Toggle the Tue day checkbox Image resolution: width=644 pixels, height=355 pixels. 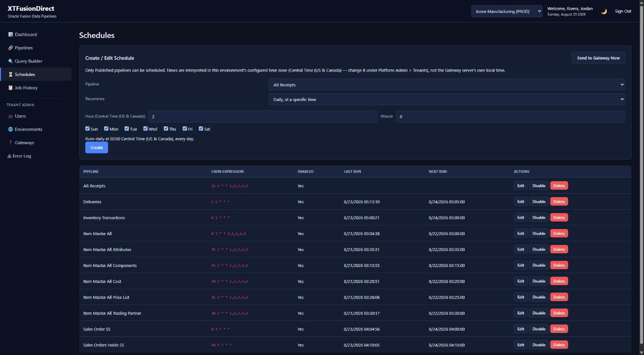(x=127, y=129)
